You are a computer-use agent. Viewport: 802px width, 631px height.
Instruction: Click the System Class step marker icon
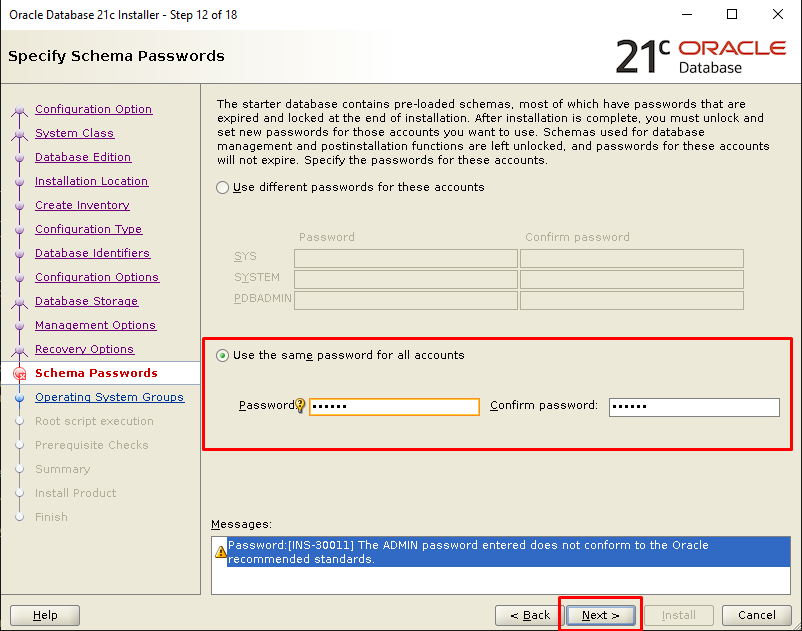(x=19, y=133)
